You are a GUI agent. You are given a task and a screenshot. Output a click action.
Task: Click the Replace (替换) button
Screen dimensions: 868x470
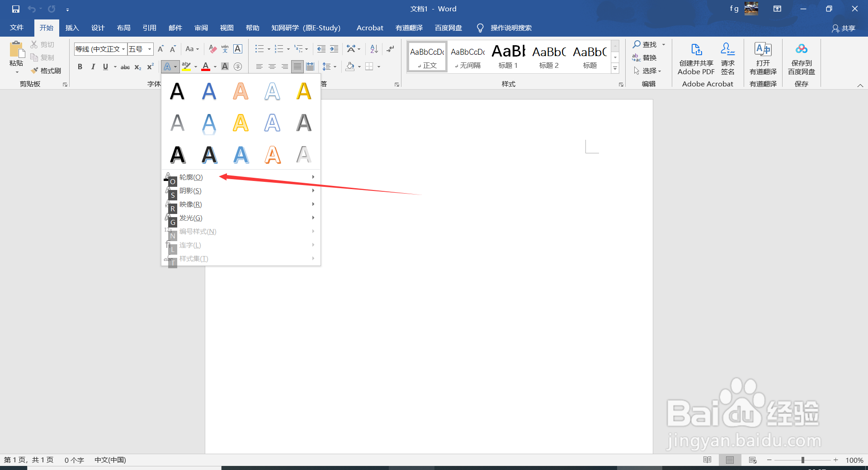[x=645, y=57]
